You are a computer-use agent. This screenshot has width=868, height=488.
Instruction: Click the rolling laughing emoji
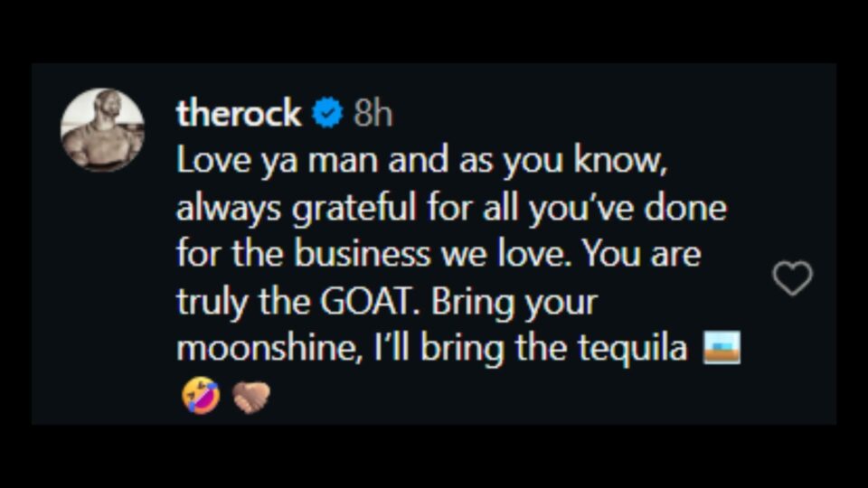[200, 396]
